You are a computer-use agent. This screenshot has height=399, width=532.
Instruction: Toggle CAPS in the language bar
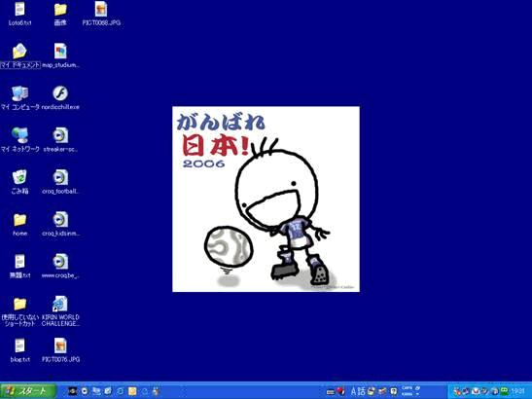tap(407, 387)
